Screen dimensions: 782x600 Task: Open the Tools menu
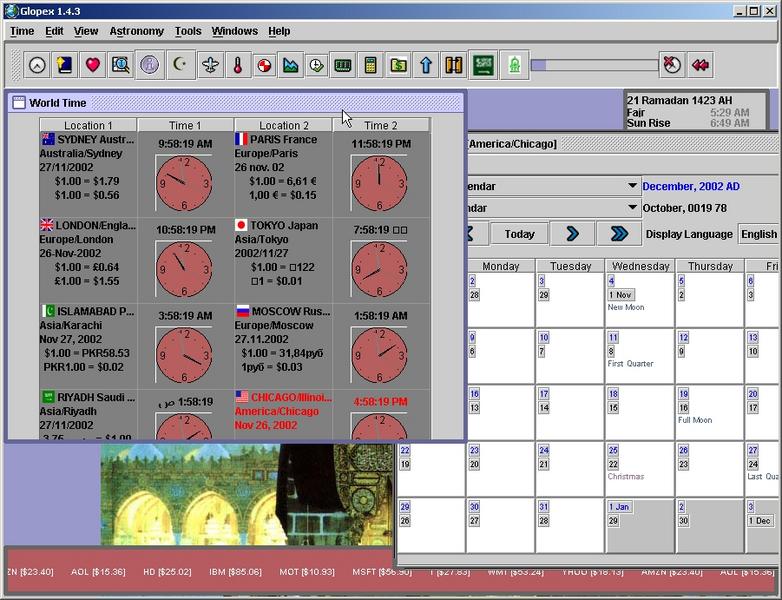click(188, 31)
